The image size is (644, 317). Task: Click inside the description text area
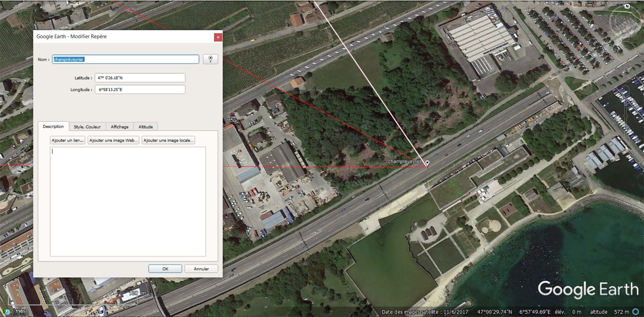pyautogui.click(x=128, y=201)
